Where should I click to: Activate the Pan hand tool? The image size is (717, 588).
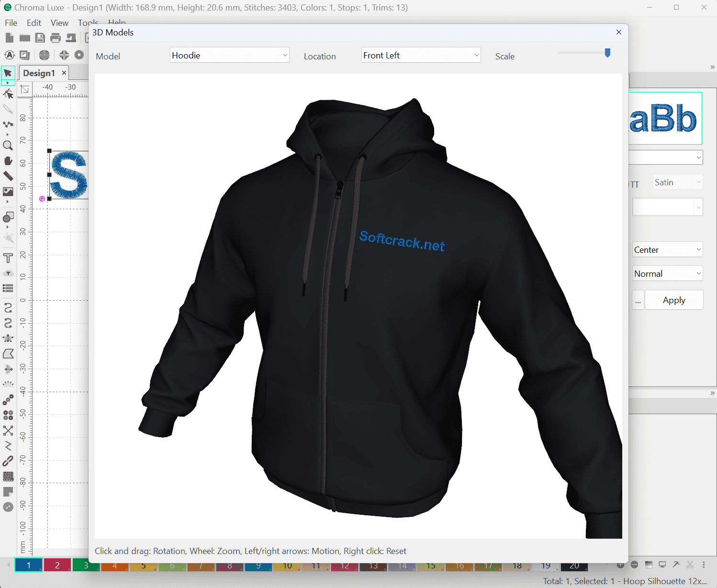[x=8, y=161]
